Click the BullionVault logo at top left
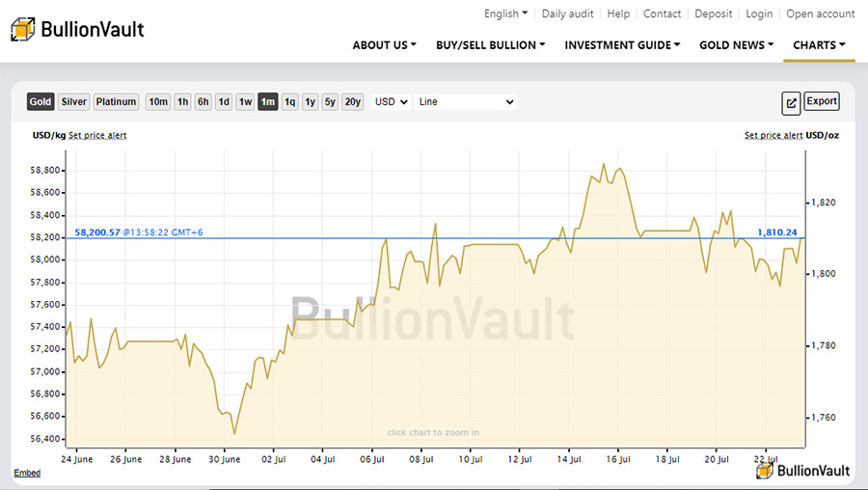The width and height of the screenshot is (868, 490). pos(77,29)
